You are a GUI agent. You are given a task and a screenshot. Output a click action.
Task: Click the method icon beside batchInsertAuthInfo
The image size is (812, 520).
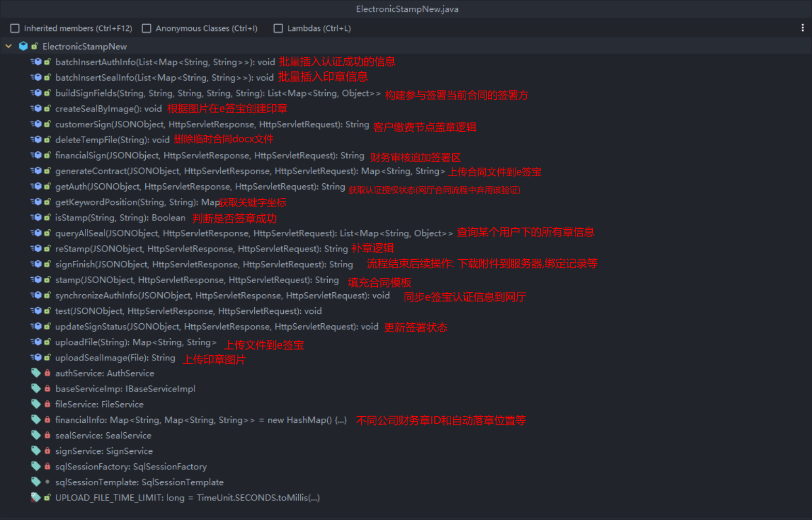coord(36,62)
